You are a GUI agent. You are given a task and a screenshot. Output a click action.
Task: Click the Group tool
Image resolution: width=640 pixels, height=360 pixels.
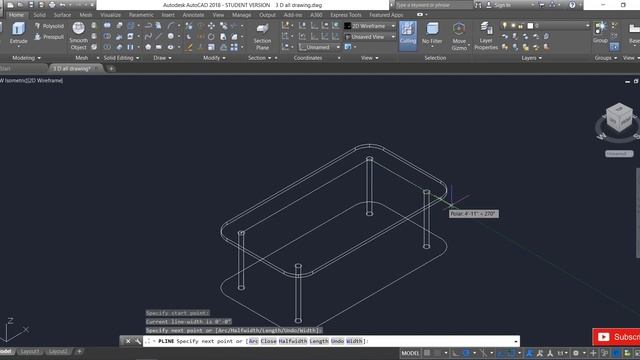[600, 33]
